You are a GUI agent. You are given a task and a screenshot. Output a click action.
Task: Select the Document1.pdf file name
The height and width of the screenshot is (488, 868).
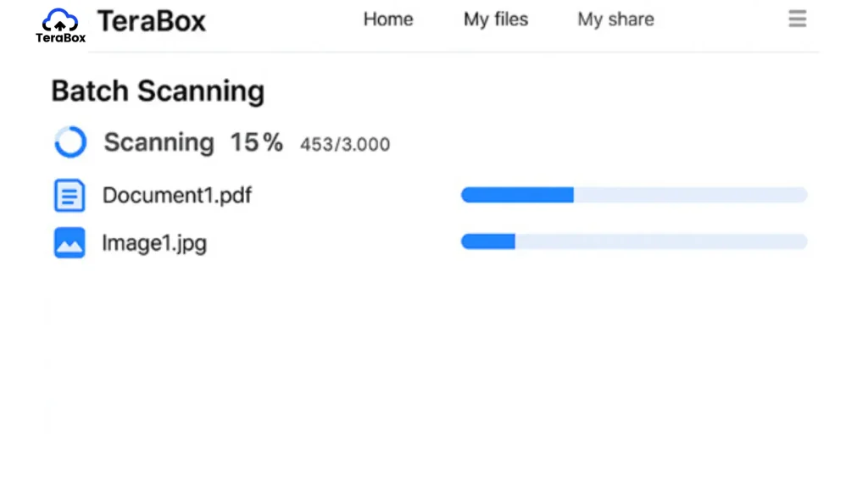[177, 196]
